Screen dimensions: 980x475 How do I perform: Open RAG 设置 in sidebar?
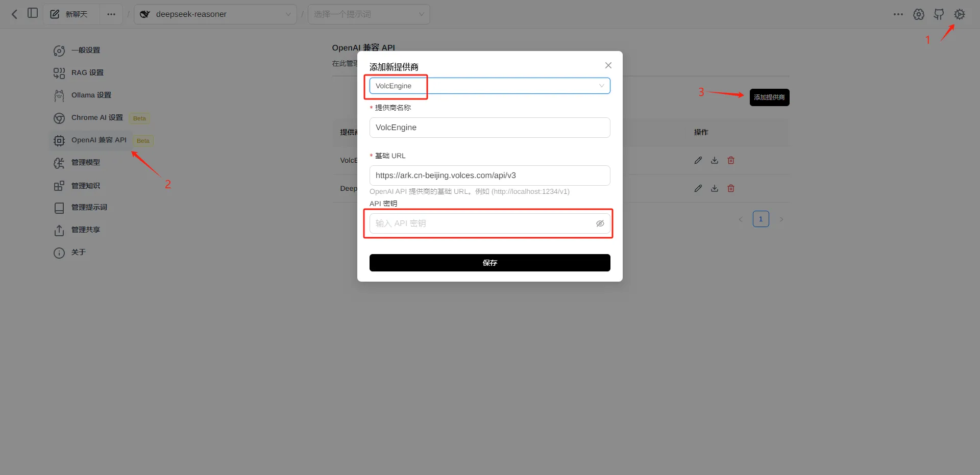(87, 72)
